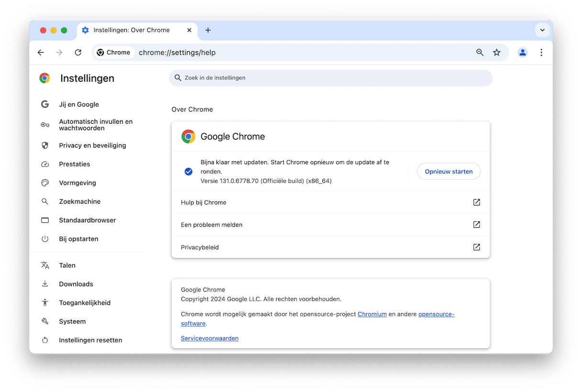Click the download arrow icon for Downloads
The height and width of the screenshot is (392, 582).
click(45, 284)
